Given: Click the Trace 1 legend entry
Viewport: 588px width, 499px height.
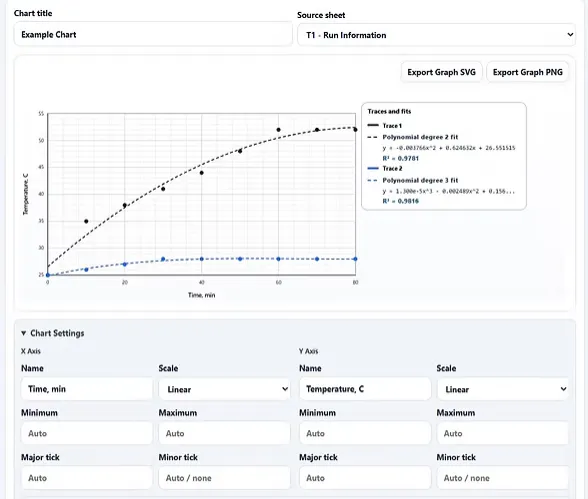Looking at the screenshot, I should (x=385, y=126).
